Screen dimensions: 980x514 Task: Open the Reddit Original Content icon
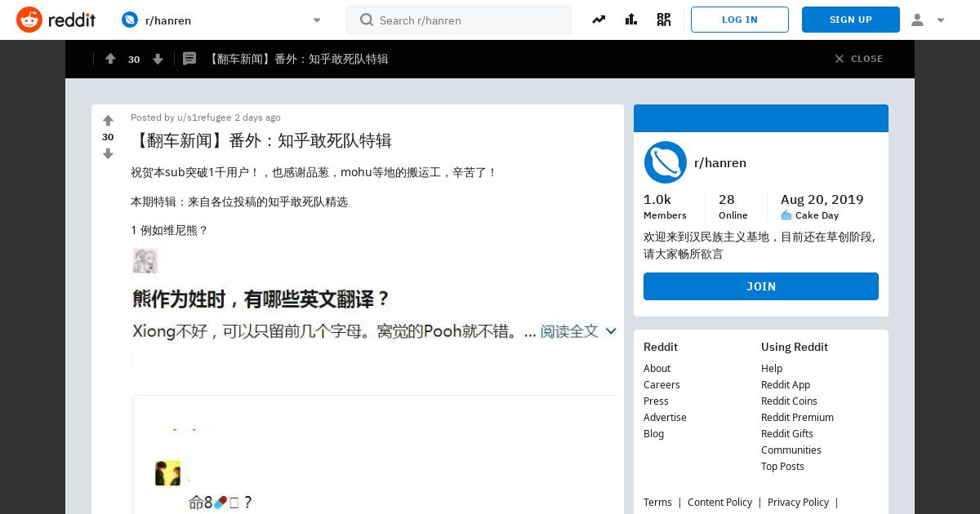point(664,20)
